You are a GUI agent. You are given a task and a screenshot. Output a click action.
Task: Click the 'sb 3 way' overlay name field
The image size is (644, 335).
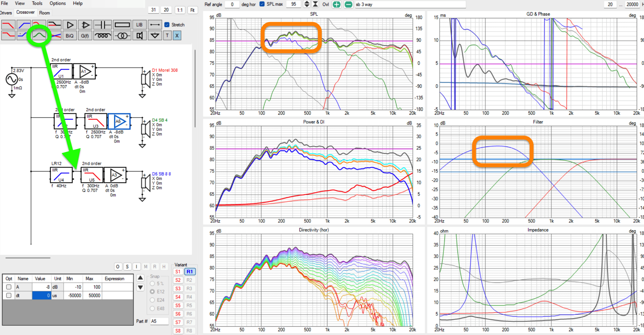(410, 4)
